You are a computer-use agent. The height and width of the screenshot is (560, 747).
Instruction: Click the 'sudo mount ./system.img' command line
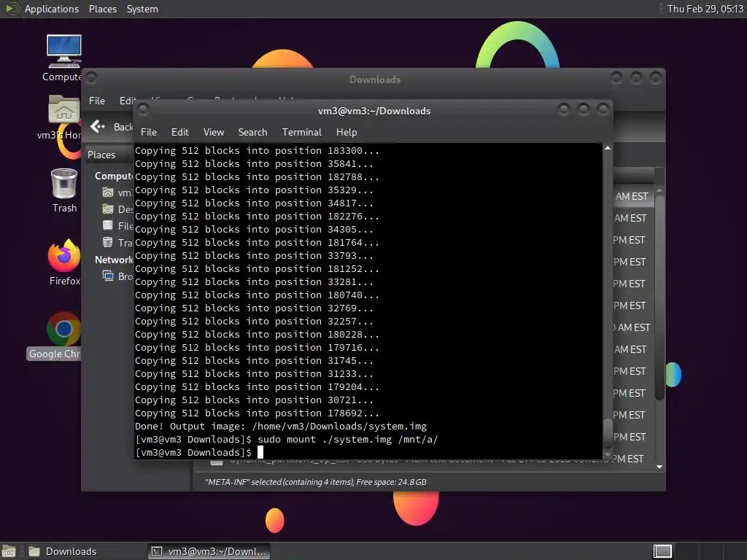[347, 439]
